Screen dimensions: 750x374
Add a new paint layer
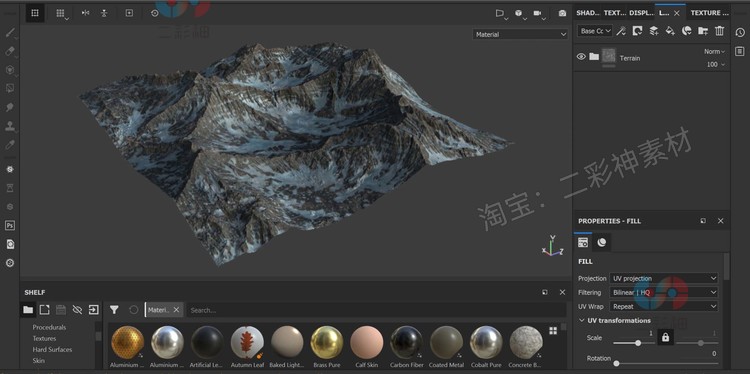653,31
